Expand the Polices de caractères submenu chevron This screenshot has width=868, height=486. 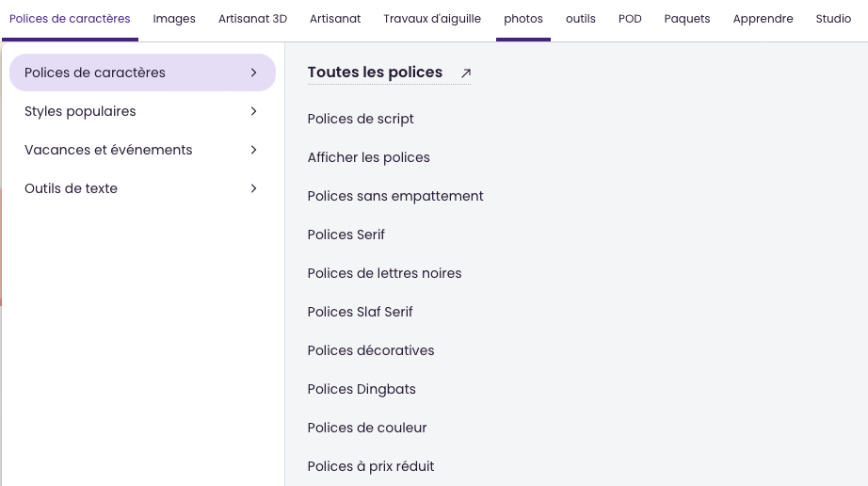click(253, 73)
